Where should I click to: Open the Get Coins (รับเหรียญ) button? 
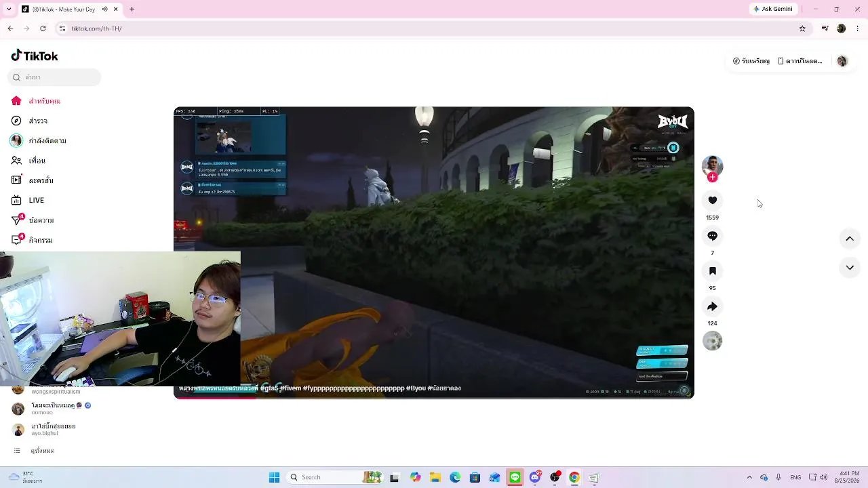751,61
